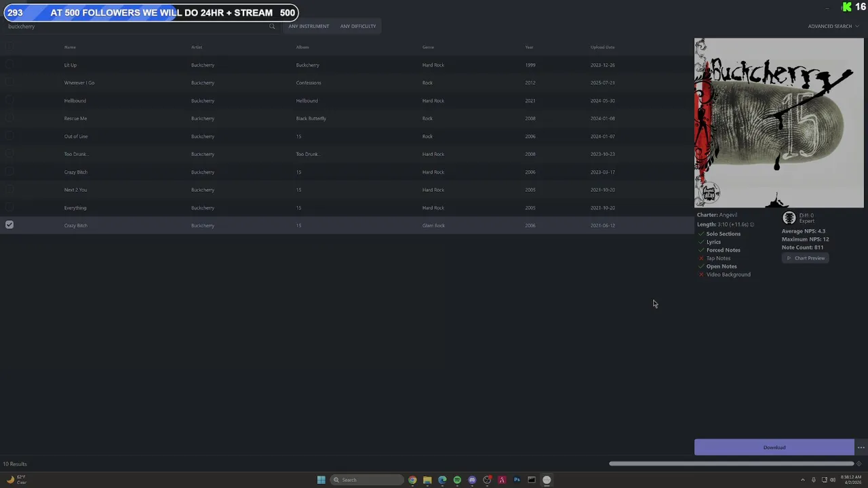
Task: Click the info icon beside Length
Action: (x=752, y=224)
